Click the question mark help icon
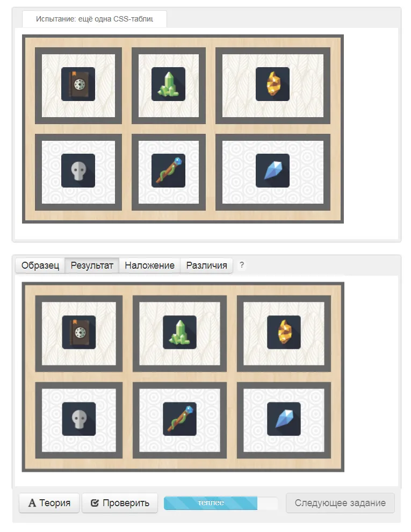This screenshot has width=411, height=532. click(x=242, y=265)
